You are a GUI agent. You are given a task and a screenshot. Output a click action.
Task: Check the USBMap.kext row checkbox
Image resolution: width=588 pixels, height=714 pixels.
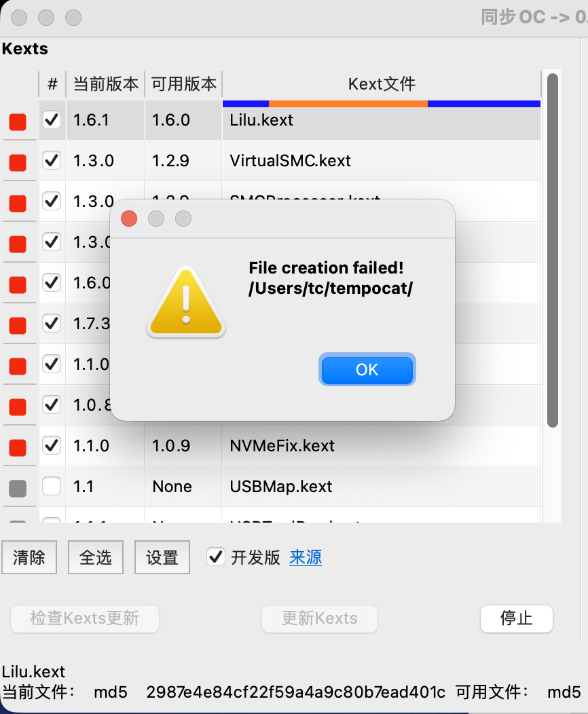tap(52, 486)
